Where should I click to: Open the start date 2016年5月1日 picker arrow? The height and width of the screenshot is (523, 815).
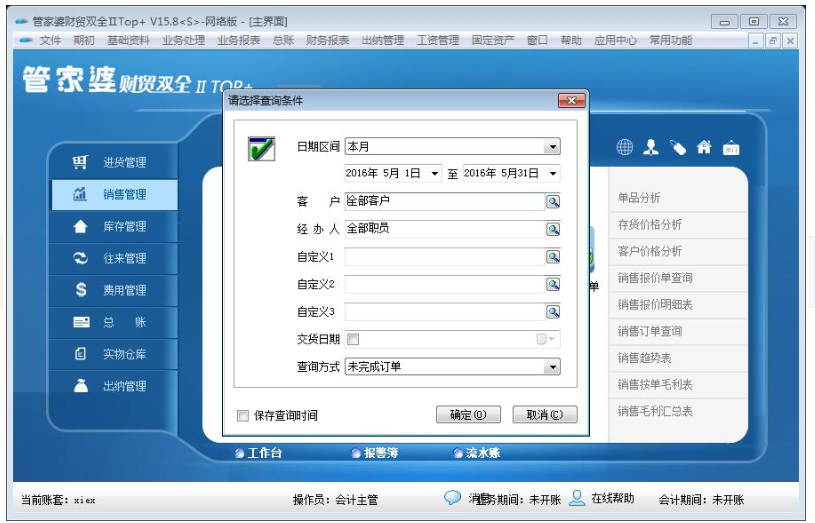435,174
